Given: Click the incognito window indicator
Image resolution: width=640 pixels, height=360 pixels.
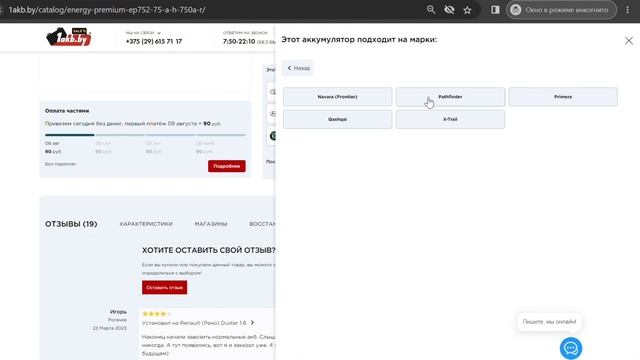Looking at the screenshot, I should coord(561,10).
